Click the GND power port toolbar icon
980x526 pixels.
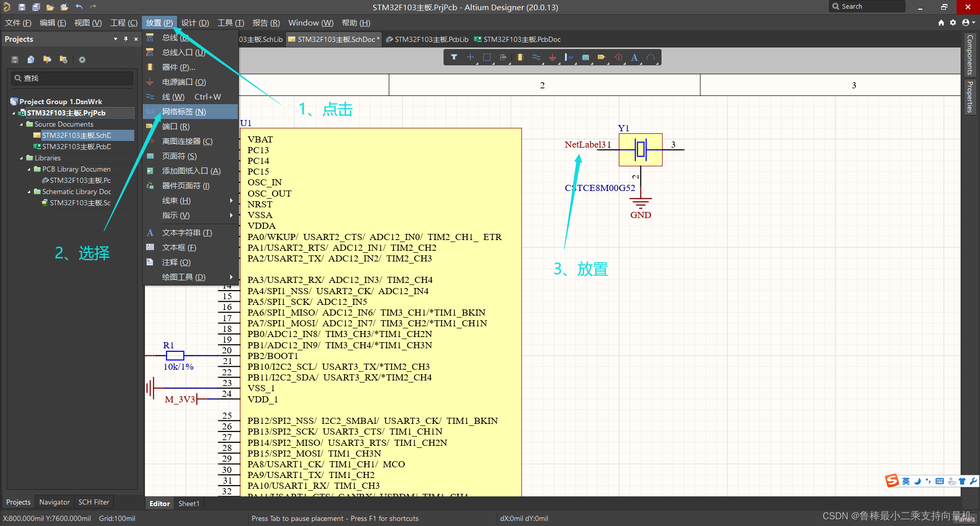[x=552, y=58]
